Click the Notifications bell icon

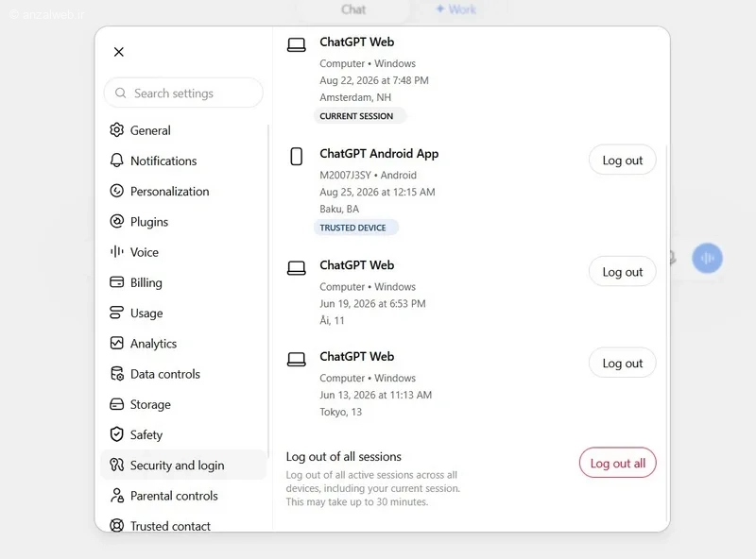pyautogui.click(x=116, y=161)
